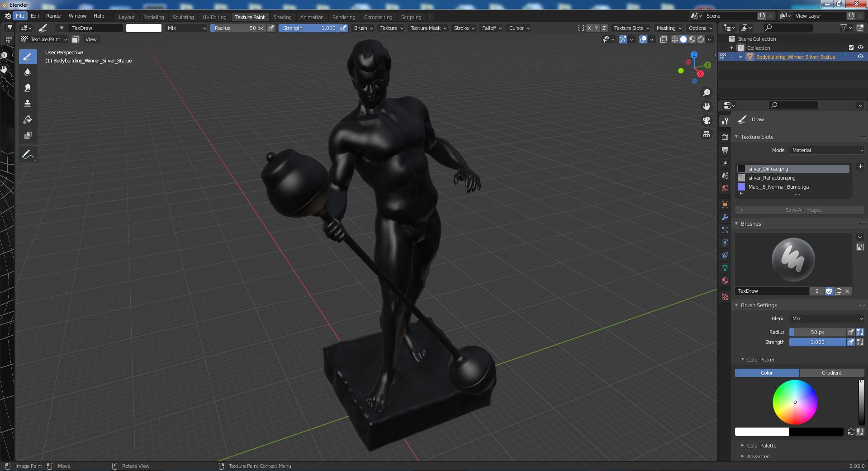Open the Material properties tab
The image size is (868, 471).
tap(725, 281)
